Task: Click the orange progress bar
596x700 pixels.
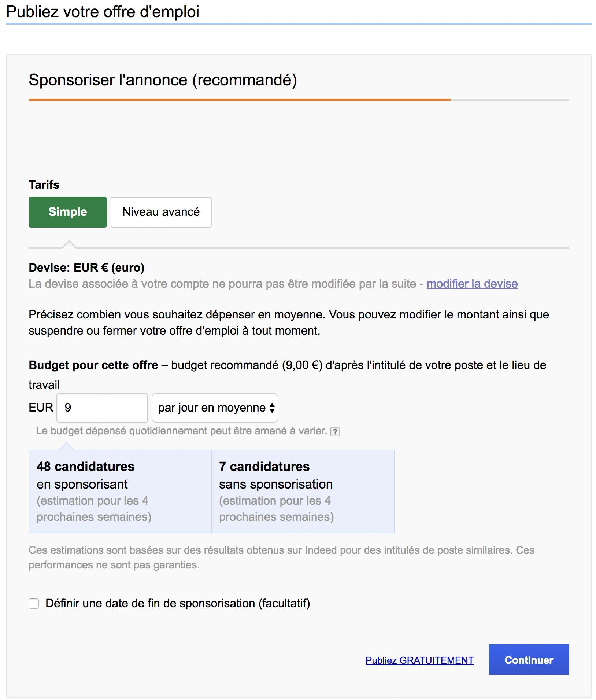Action: pos(240,99)
